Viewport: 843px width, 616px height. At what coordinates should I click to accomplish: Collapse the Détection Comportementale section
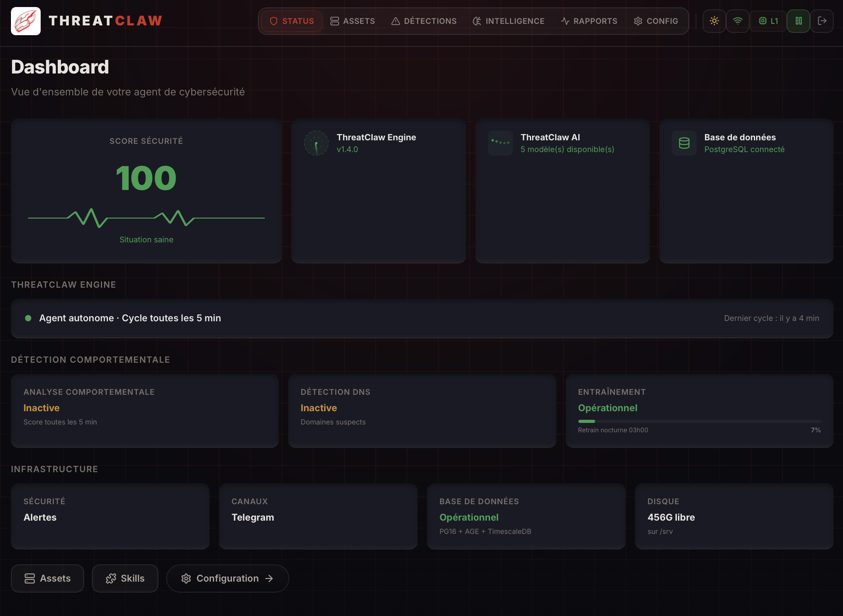coord(91,360)
